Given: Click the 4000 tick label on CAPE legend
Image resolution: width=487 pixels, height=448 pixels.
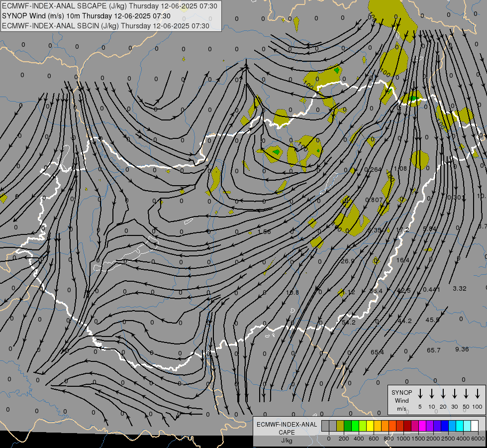Looking at the screenshot, I should [463, 439].
